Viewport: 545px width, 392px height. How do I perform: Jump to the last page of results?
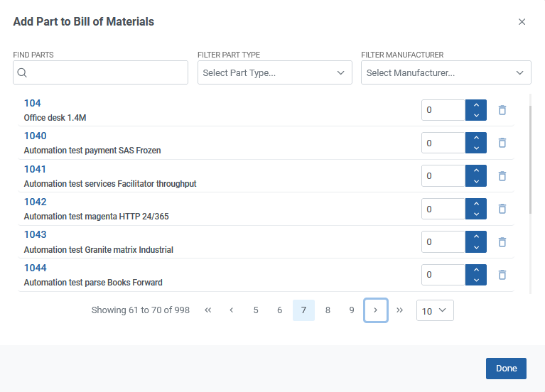point(399,310)
